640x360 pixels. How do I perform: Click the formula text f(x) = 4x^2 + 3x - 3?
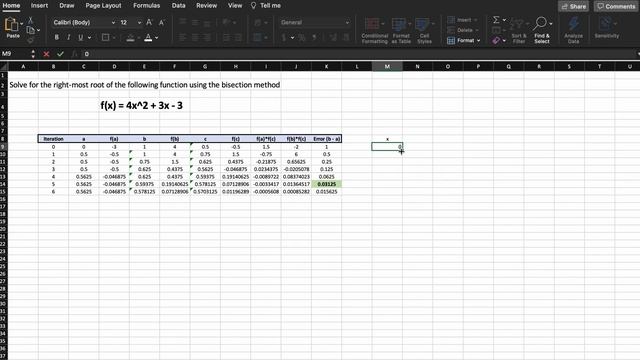coord(142,105)
